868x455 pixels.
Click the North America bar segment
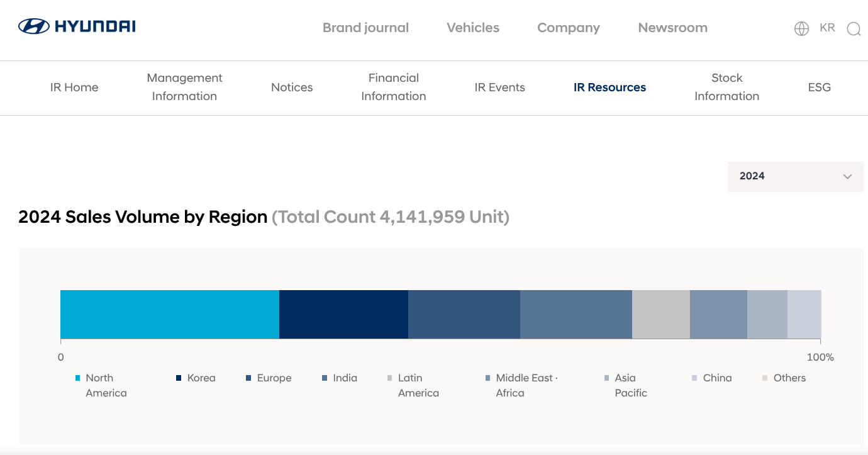click(170, 314)
